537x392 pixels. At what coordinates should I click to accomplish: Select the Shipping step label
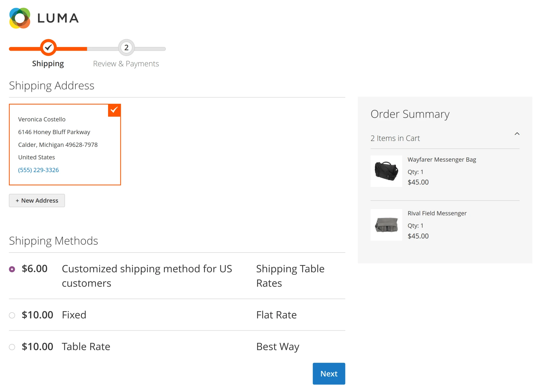(x=48, y=63)
